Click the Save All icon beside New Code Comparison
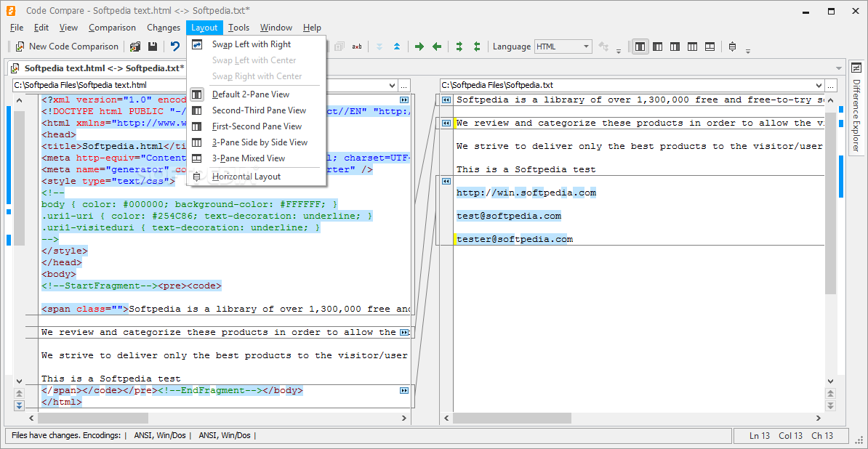 coord(135,47)
